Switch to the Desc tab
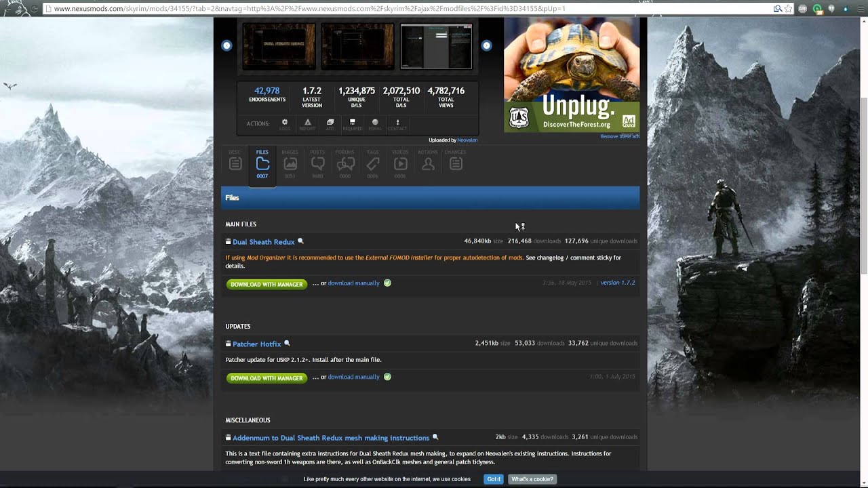 235,163
